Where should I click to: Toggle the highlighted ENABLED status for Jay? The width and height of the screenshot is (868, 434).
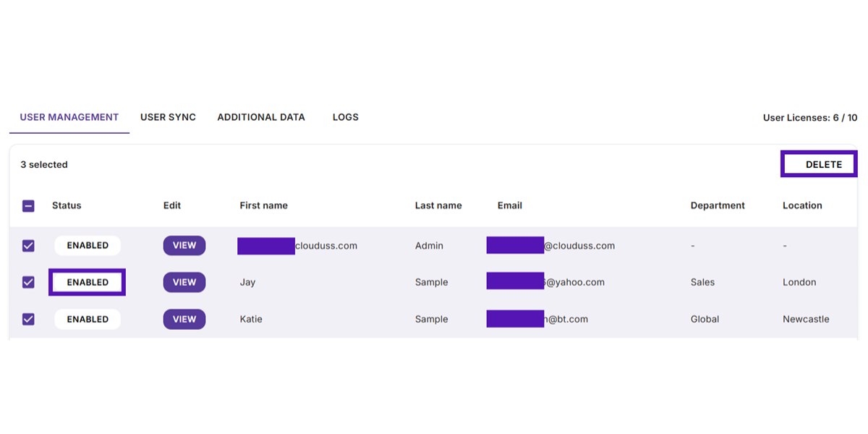[87, 282]
